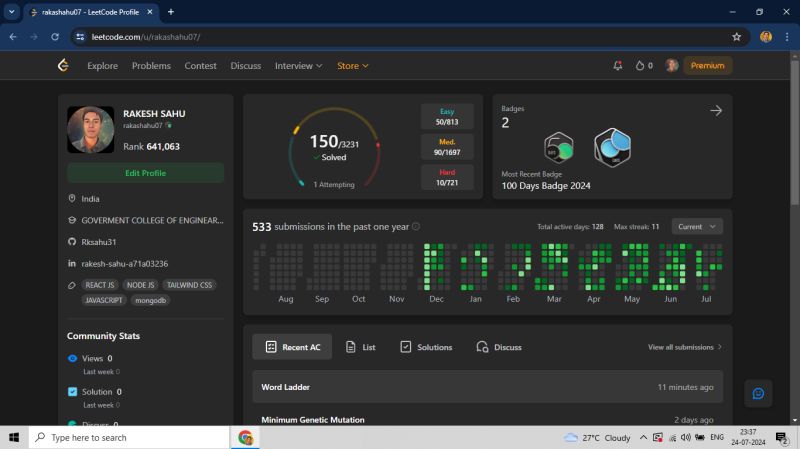800x449 pixels.
Task: Open View all submissions link
Action: [685, 347]
